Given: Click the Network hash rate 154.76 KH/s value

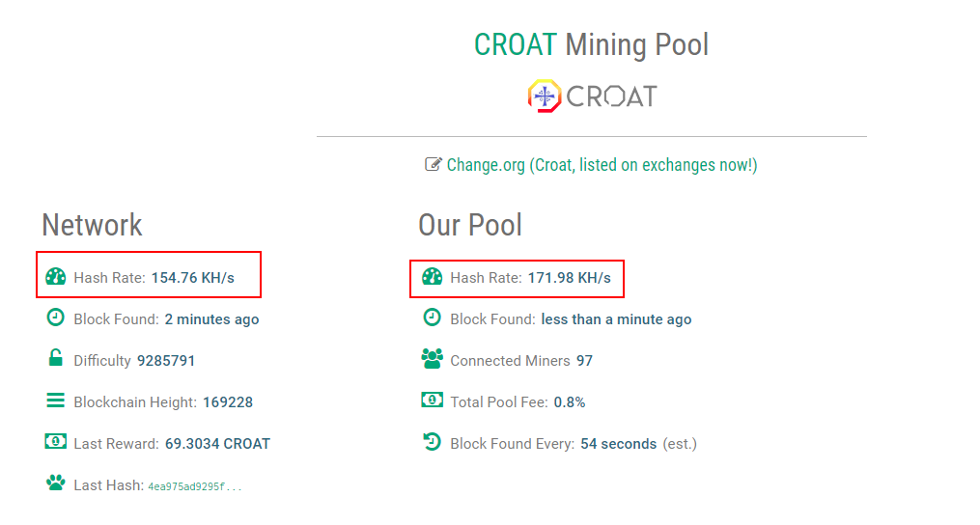Looking at the screenshot, I should [x=193, y=278].
